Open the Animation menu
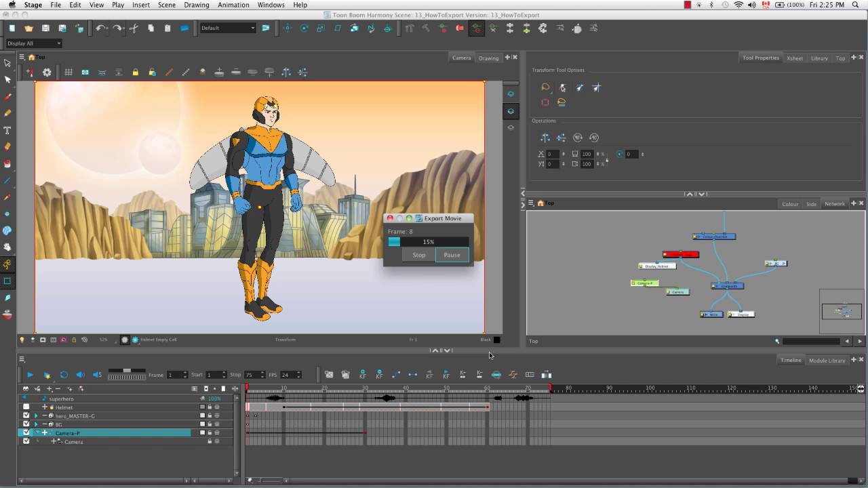Viewport: 868px width, 488px height. point(233,5)
